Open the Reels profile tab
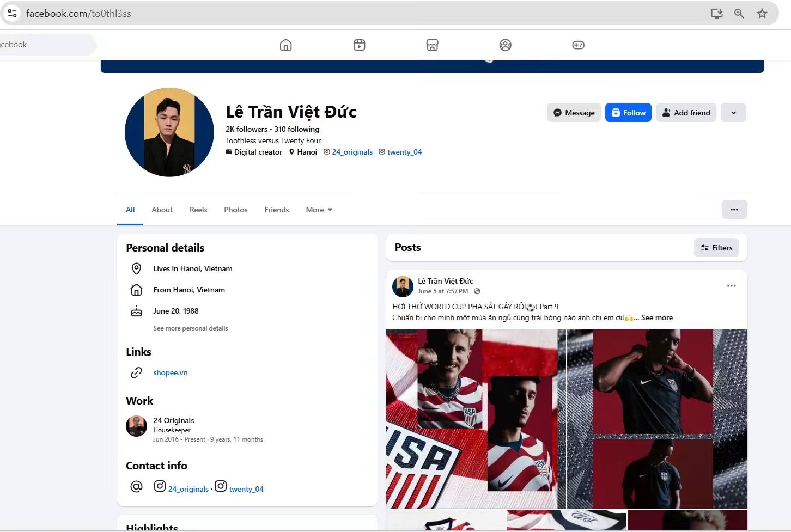Viewport: 791px width, 532px height. [x=198, y=210]
